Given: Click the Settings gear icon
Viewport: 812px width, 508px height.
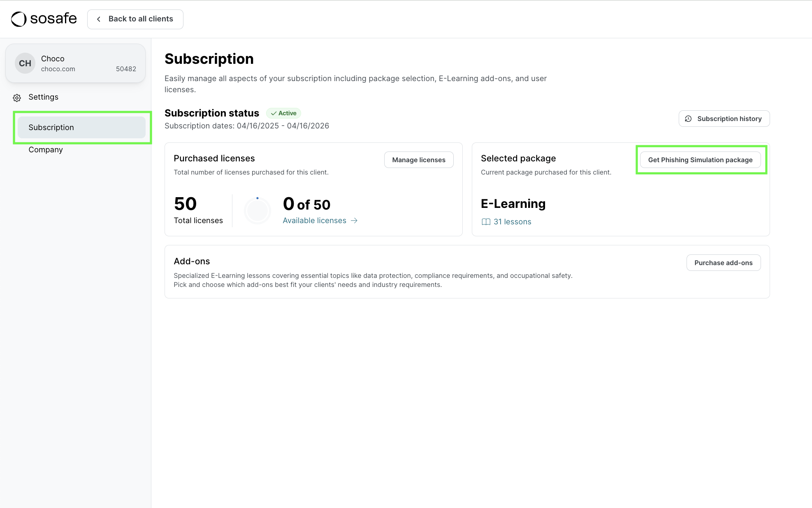Looking at the screenshot, I should (16, 98).
